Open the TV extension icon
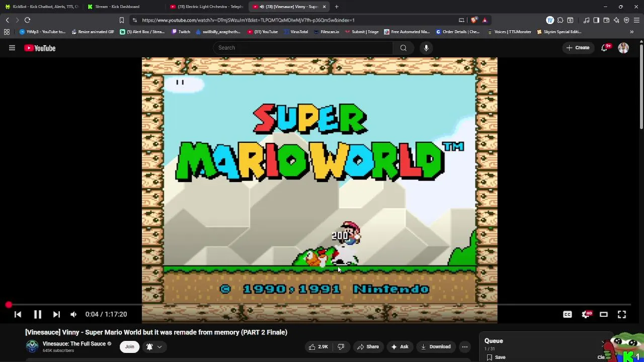This screenshot has height=362, width=644. 550,20
